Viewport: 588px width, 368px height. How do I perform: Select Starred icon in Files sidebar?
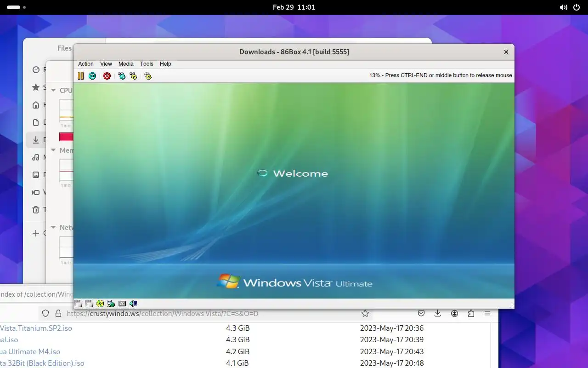[x=36, y=87]
